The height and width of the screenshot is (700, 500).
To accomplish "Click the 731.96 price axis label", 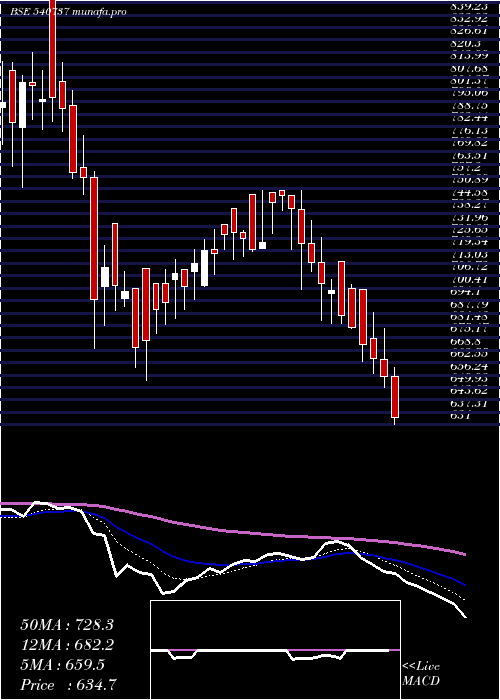I will [470, 218].
